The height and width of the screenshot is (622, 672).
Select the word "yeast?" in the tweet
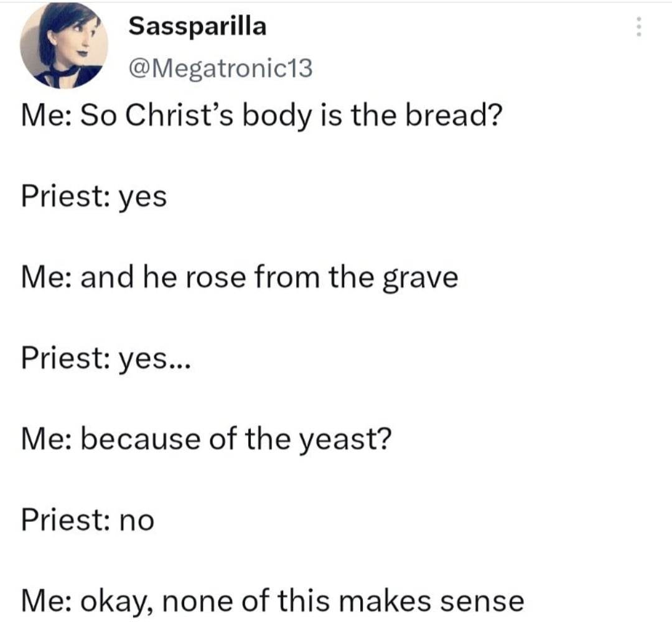pos(345,441)
